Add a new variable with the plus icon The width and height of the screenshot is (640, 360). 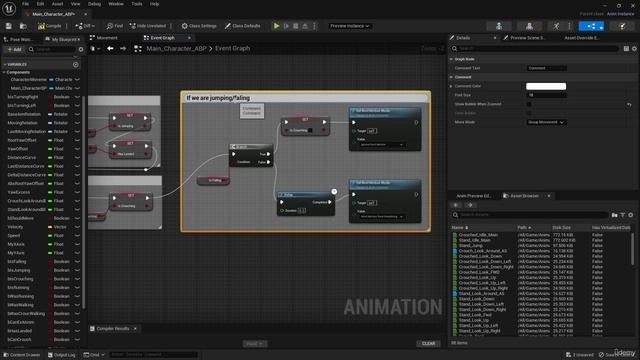point(76,64)
